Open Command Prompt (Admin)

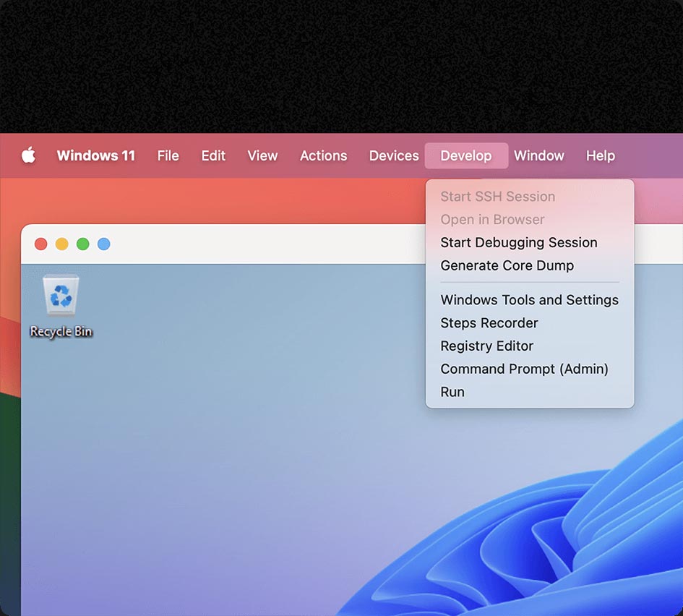(x=524, y=369)
